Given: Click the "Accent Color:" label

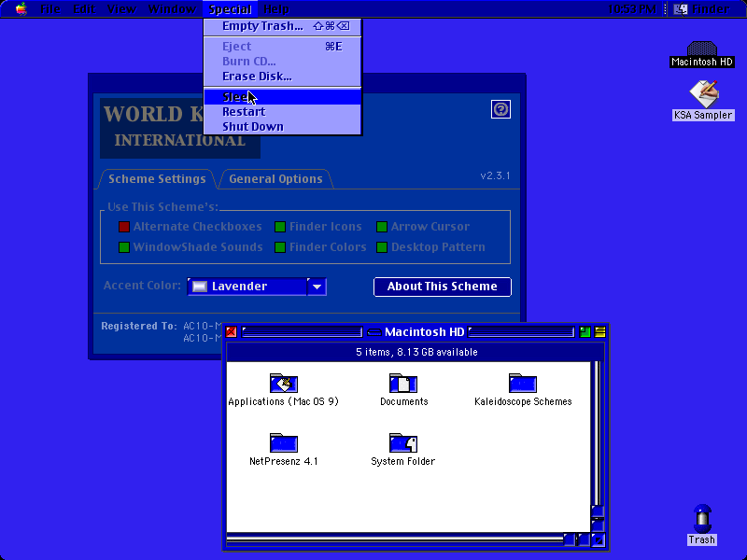Looking at the screenshot, I should (142, 286).
